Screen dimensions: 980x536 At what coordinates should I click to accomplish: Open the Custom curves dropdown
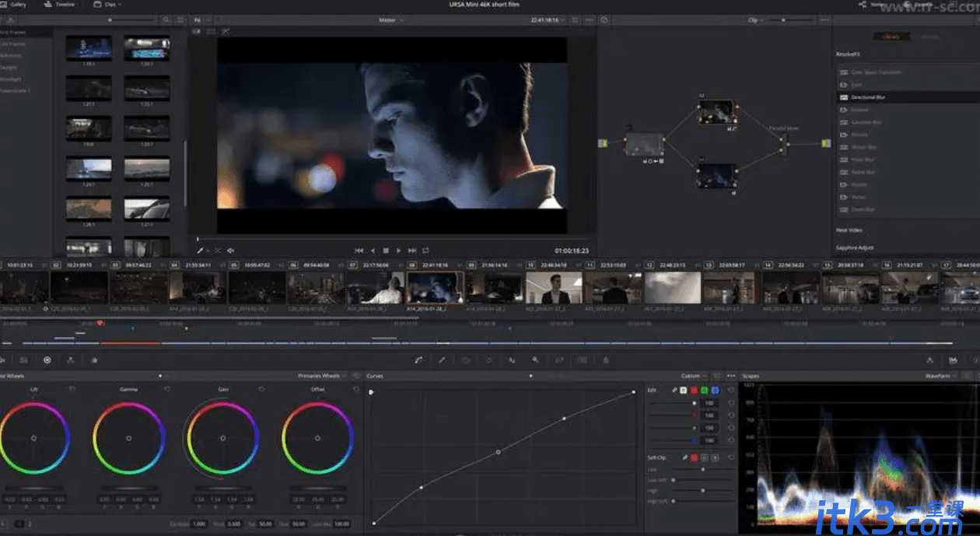[694, 376]
